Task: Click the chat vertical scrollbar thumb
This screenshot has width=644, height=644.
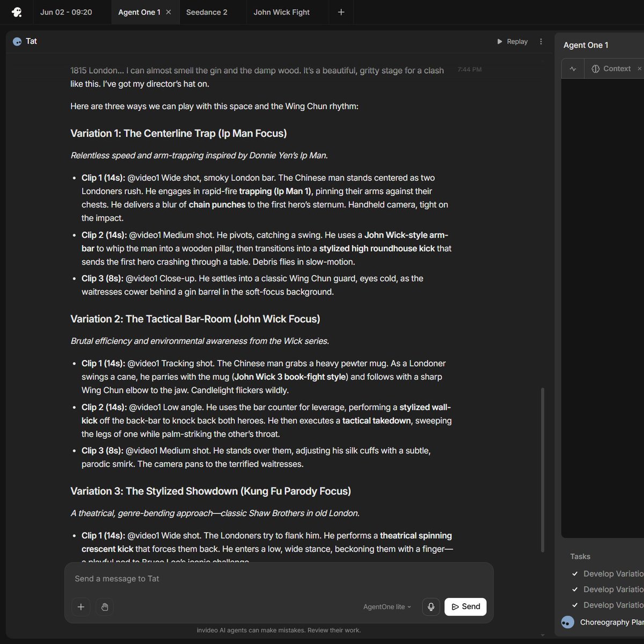Action: pyautogui.click(x=542, y=470)
